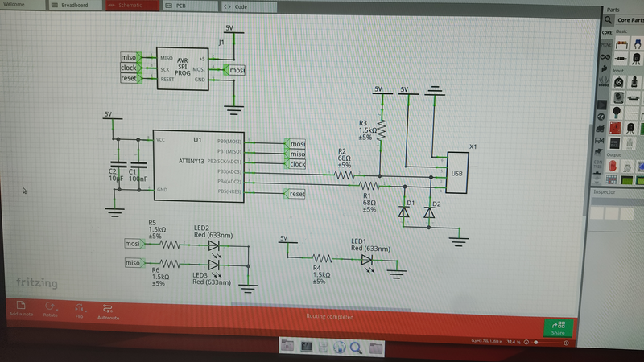
Task: Click the magnifier icon in the dock
Action: [x=357, y=348]
